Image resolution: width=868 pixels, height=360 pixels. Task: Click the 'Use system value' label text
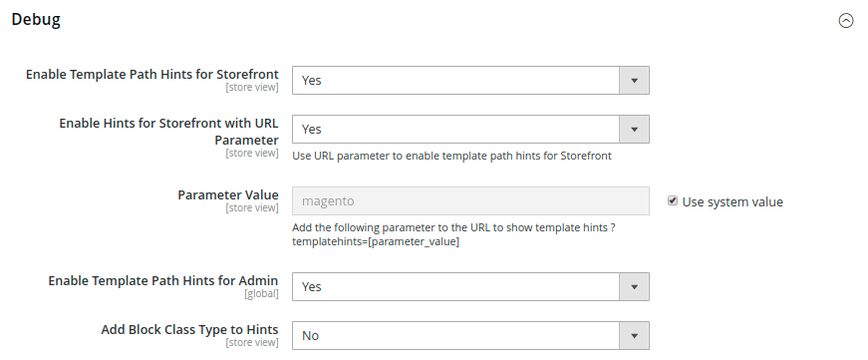click(732, 202)
